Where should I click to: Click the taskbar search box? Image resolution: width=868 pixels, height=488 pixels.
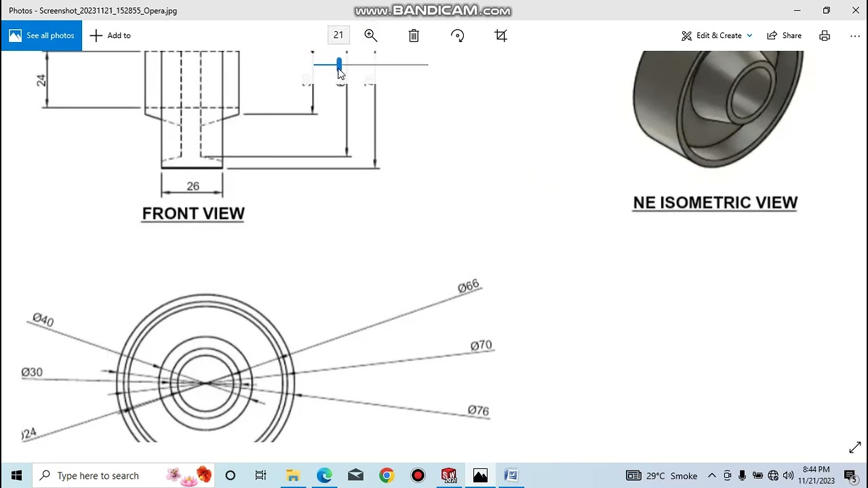click(124, 475)
